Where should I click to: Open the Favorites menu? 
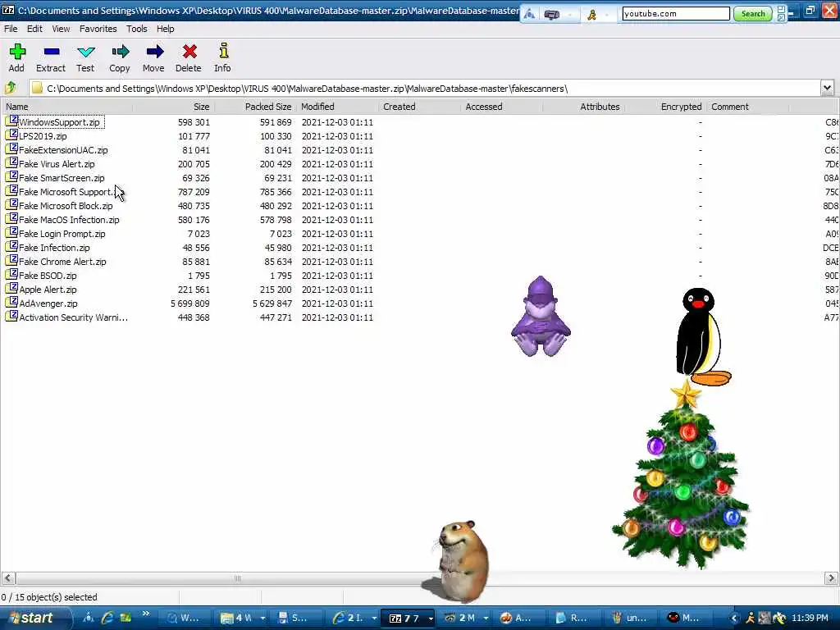coord(98,29)
